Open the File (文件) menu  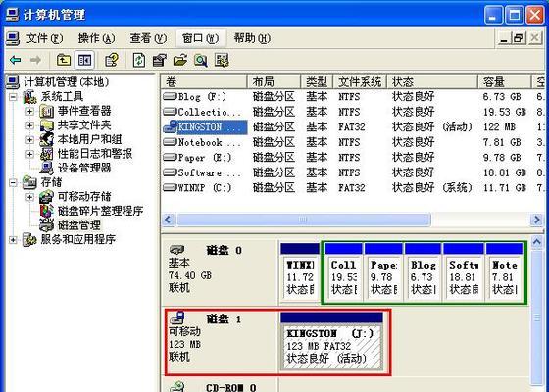click(x=44, y=38)
